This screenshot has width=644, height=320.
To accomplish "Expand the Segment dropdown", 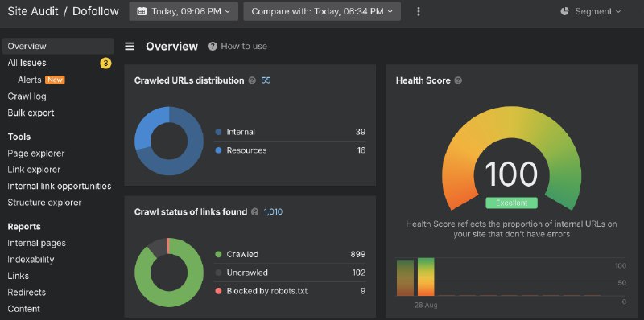I will coord(591,11).
